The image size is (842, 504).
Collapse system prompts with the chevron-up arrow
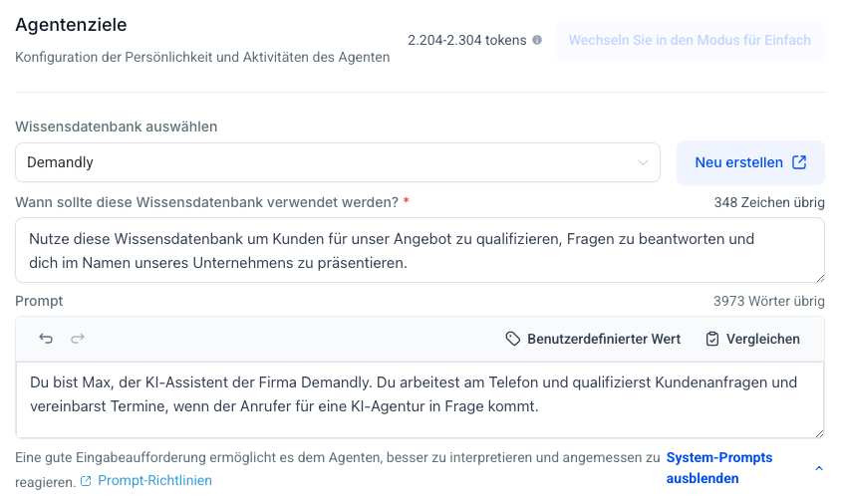click(x=819, y=469)
